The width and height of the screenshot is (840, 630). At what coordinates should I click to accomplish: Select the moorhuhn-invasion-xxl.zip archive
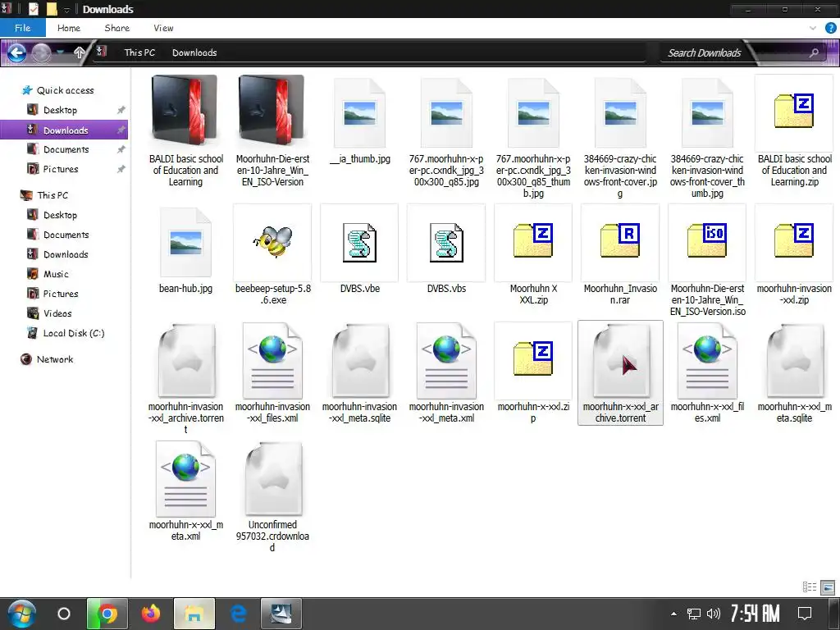pyautogui.click(x=794, y=255)
